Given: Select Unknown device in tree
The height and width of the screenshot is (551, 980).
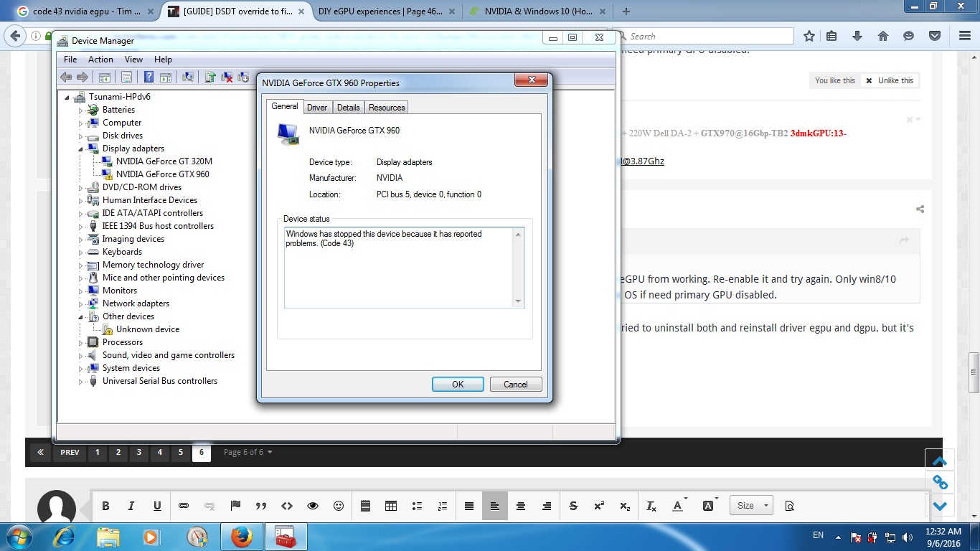Looking at the screenshot, I should [x=148, y=329].
